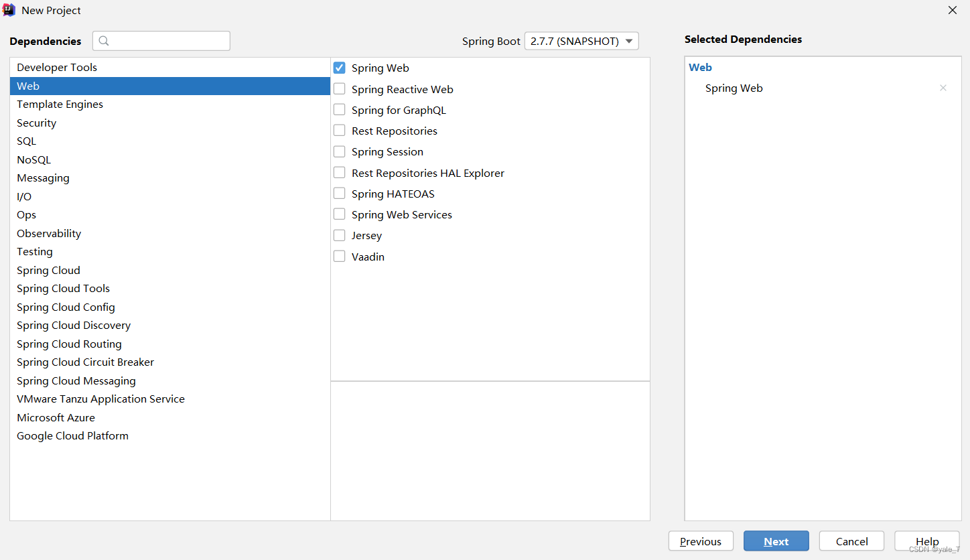Open VMware Tanzu Application Service
This screenshot has width=970, height=560.
tap(170, 399)
